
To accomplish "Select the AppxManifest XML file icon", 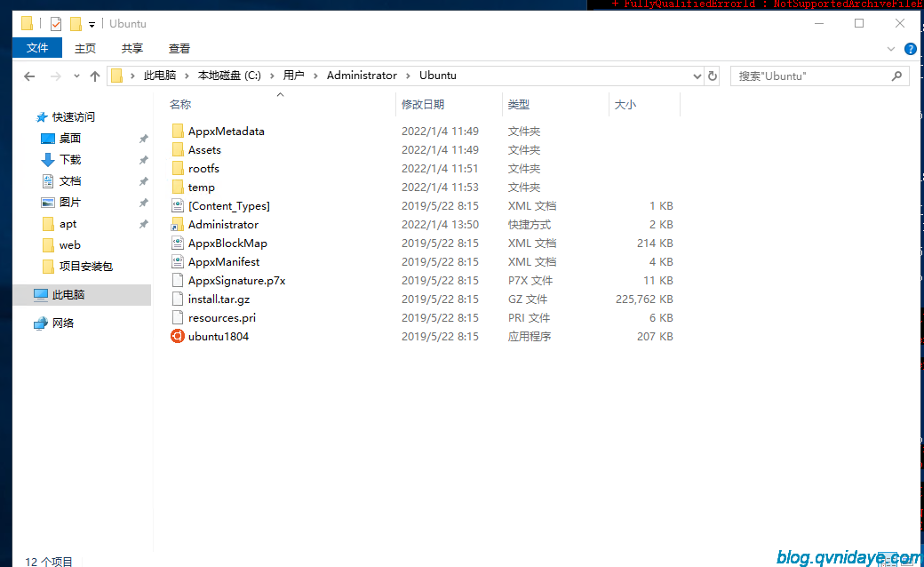I will pos(178,261).
